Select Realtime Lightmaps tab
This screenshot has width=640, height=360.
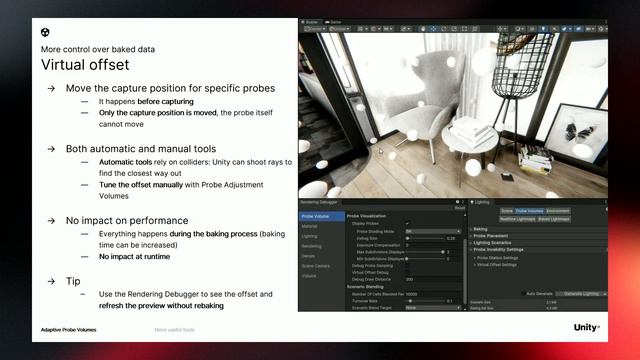(x=518, y=219)
